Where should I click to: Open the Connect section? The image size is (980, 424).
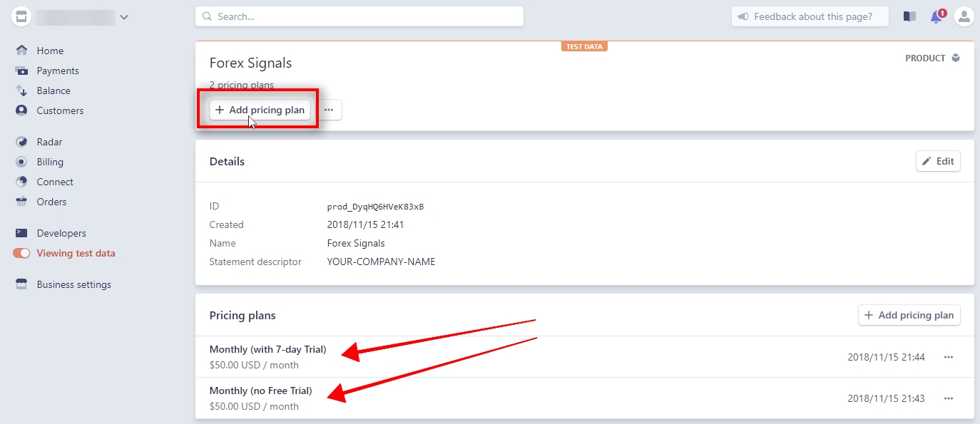55,182
